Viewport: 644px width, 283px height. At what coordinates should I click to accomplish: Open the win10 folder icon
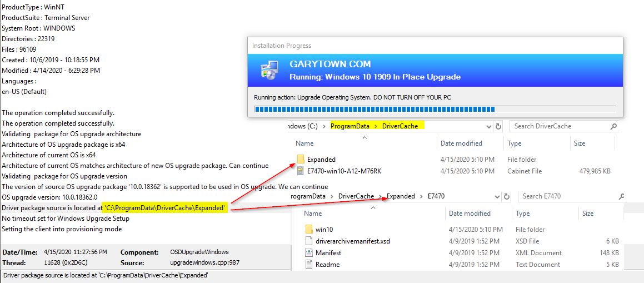[309, 229]
